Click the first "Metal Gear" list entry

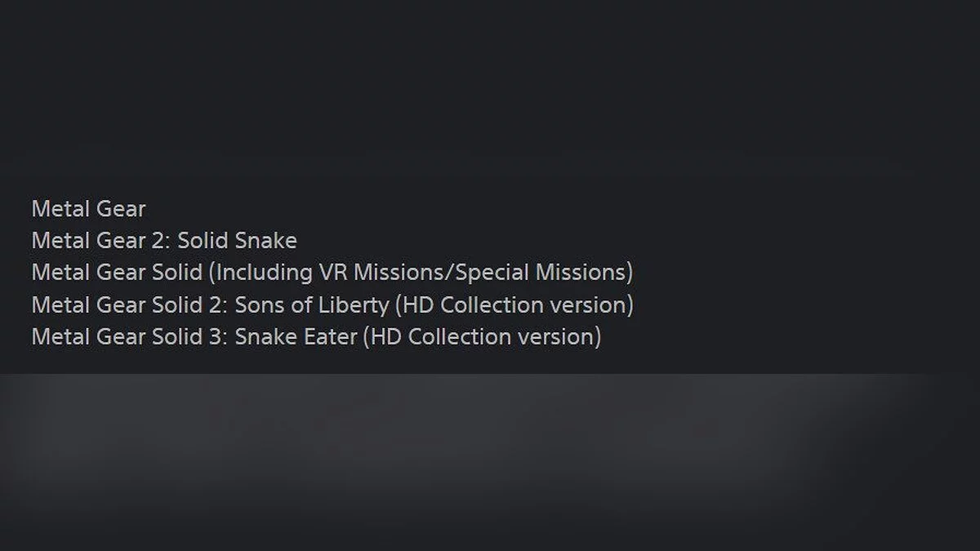coord(88,209)
